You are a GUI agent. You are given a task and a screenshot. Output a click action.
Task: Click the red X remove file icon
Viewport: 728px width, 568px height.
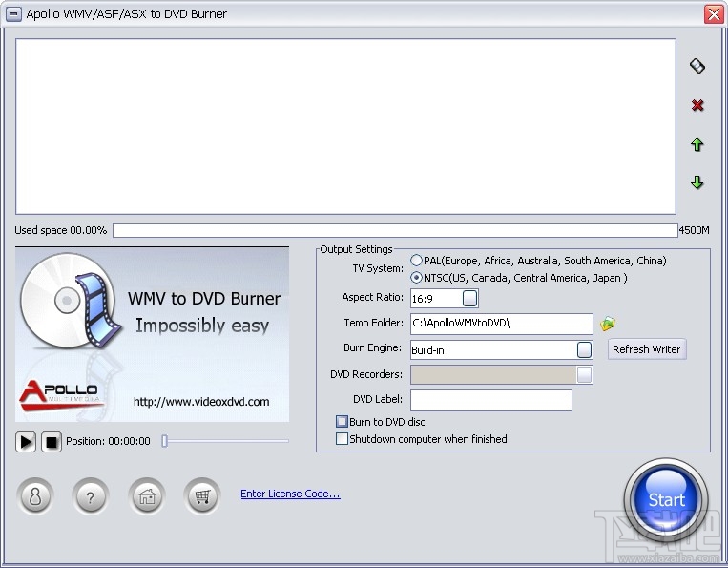click(x=697, y=105)
